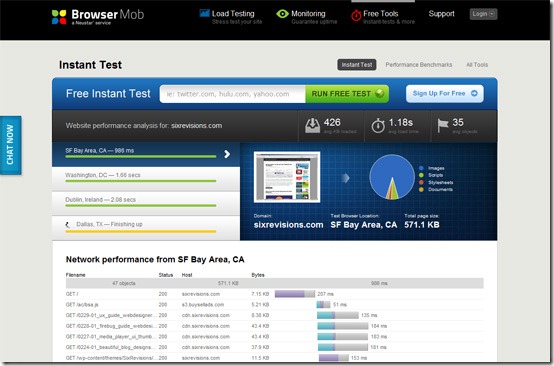Switch to the All Tools tab
The image size is (554, 366).
[477, 65]
